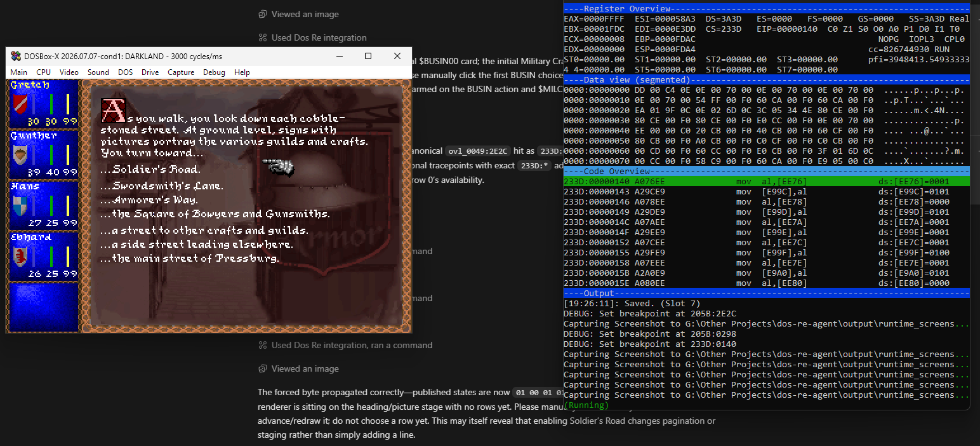Open the Debug menu in DOSBox-X
The width and height of the screenshot is (980, 446).
[x=214, y=72]
